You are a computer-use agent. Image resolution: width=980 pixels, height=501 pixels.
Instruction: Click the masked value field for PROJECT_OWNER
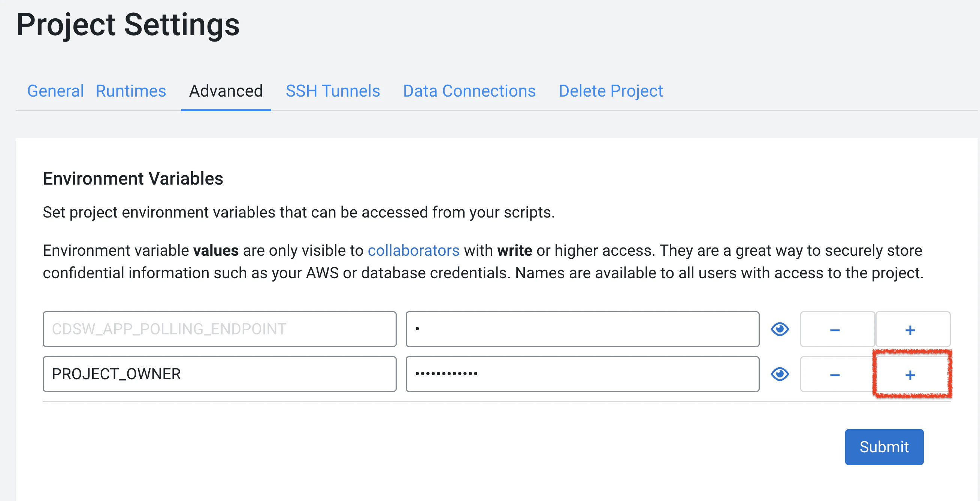[582, 374]
